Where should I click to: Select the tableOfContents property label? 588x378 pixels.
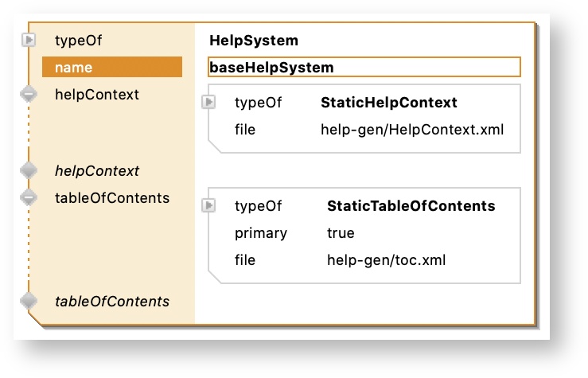pos(111,197)
